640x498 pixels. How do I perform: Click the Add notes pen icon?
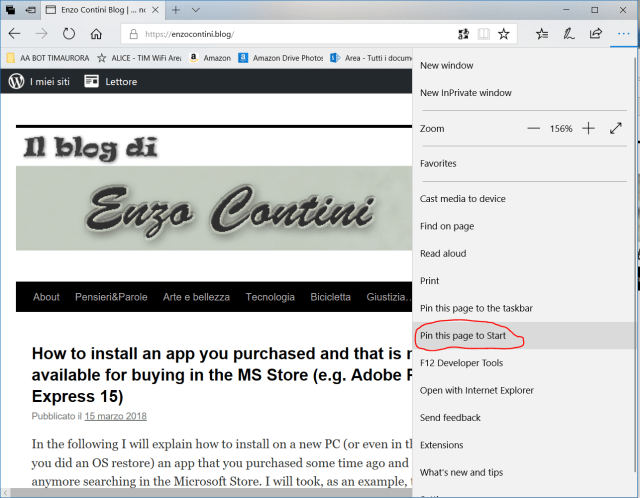[569, 33]
